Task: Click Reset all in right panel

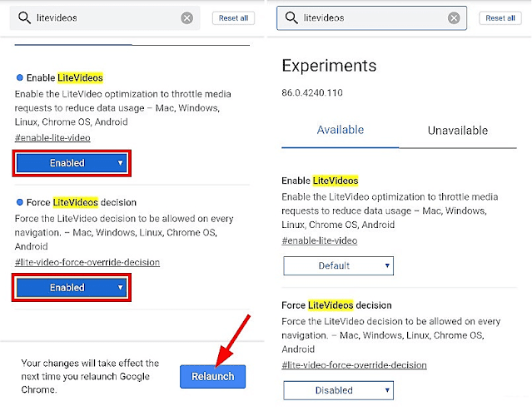Action: [500, 18]
